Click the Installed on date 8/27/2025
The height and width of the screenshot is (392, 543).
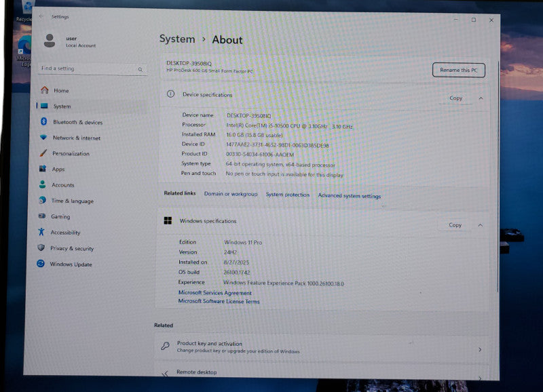[x=236, y=262]
